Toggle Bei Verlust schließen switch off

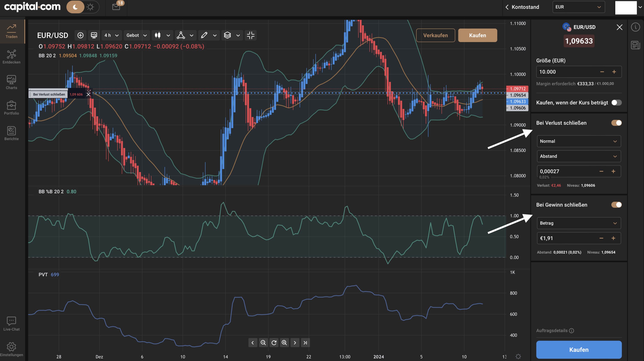click(616, 123)
